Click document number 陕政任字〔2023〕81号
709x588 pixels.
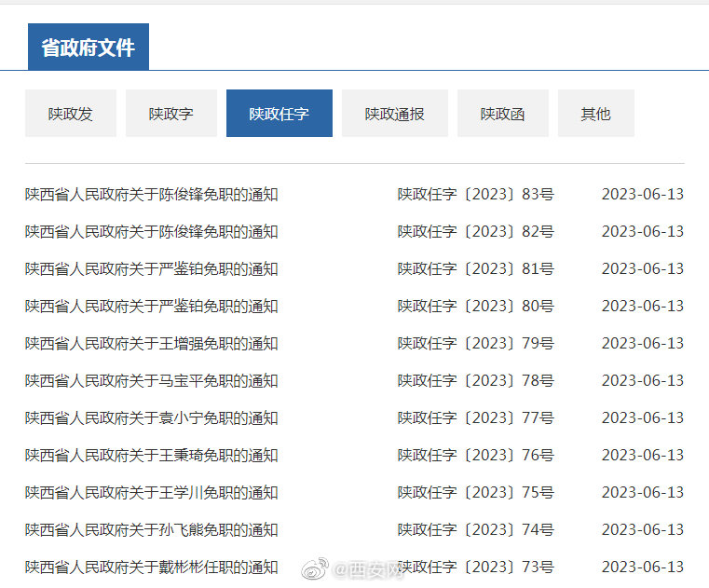pos(476,269)
